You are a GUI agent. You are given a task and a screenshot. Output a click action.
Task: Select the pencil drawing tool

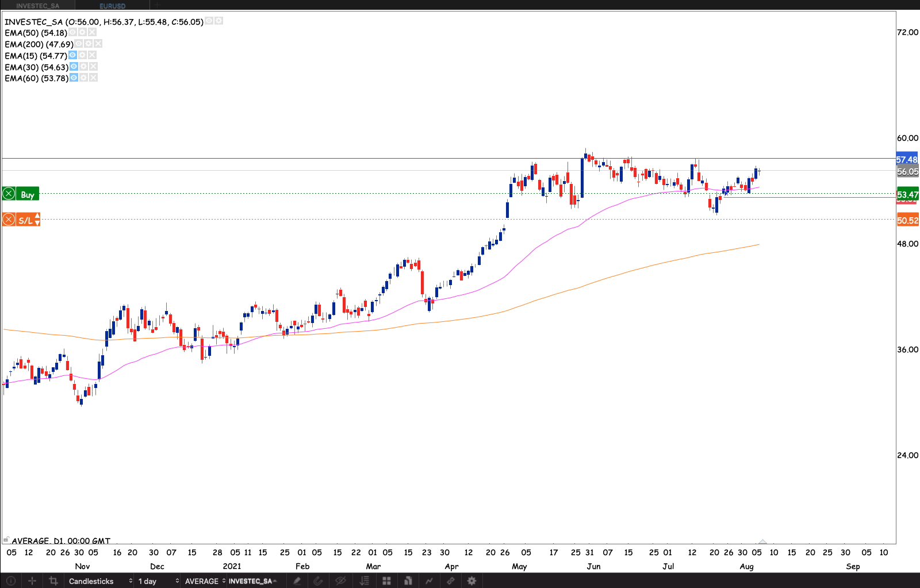tap(297, 581)
